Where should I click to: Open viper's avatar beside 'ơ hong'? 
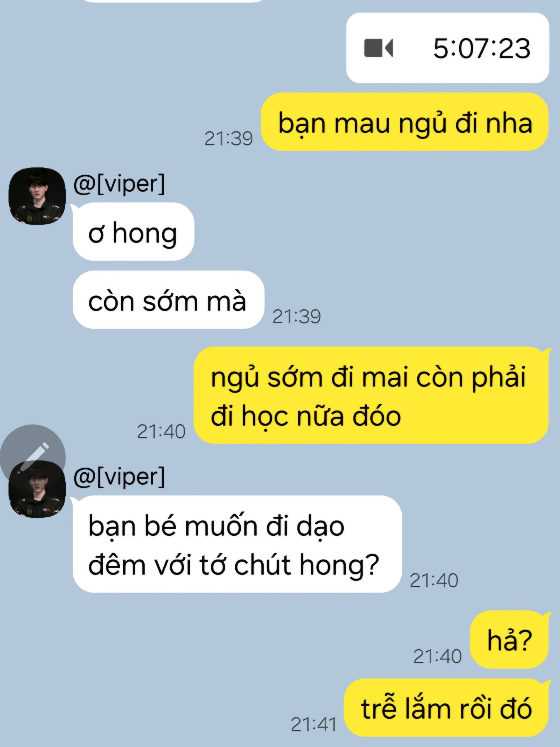(37, 196)
